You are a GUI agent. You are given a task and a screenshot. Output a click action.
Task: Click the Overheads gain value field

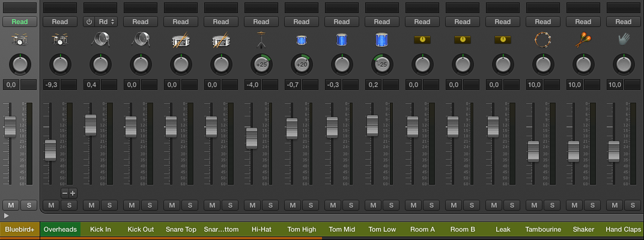(51, 85)
